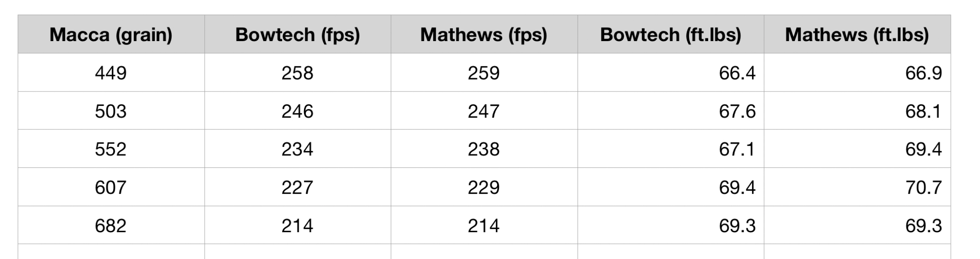Select the Mathews (fps) header cell
Viewport: 980px width, 259px height.
coord(484,34)
